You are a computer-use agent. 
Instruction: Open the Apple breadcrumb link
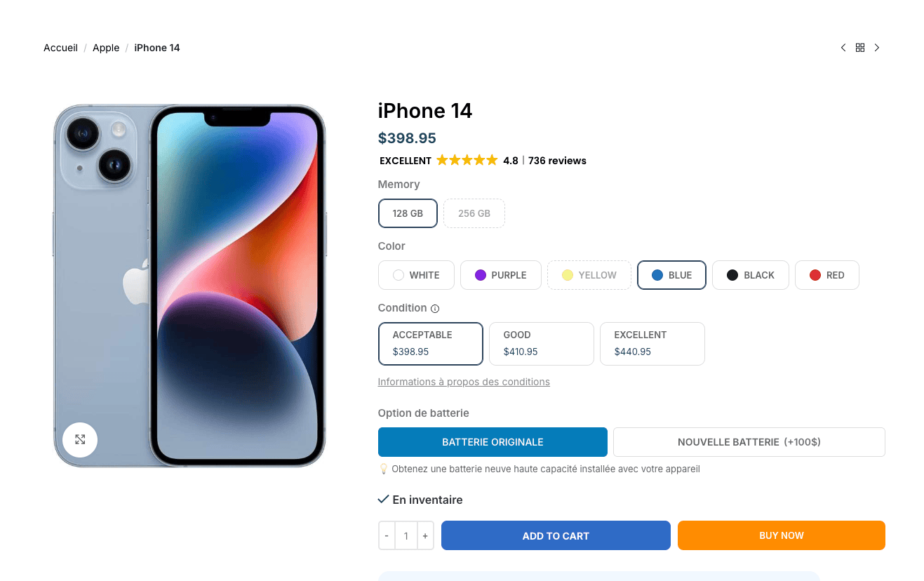click(106, 48)
